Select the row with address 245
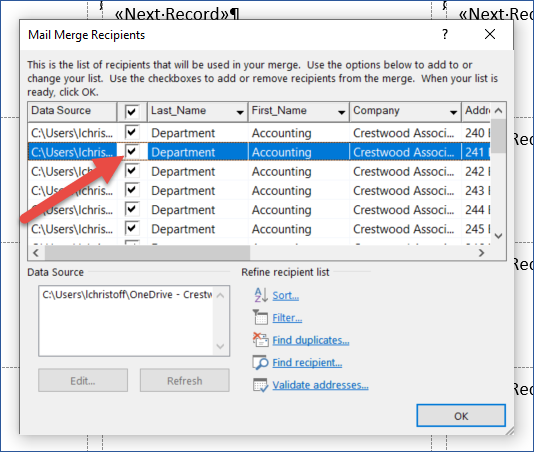 [x=259, y=229]
